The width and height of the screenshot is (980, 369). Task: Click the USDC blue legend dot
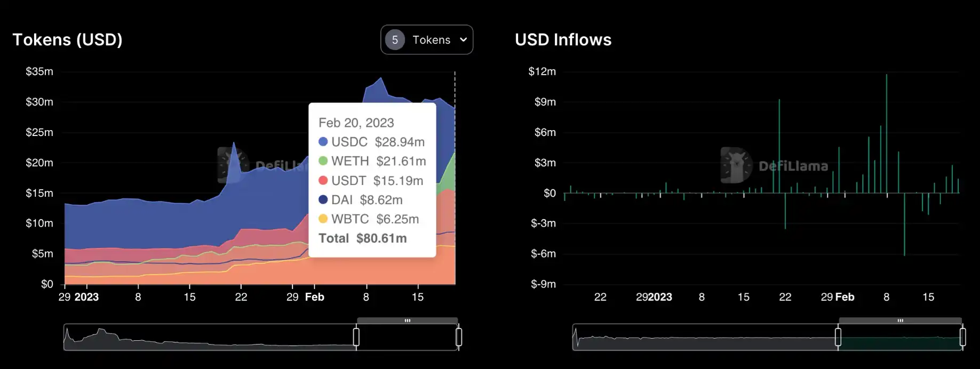323,142
